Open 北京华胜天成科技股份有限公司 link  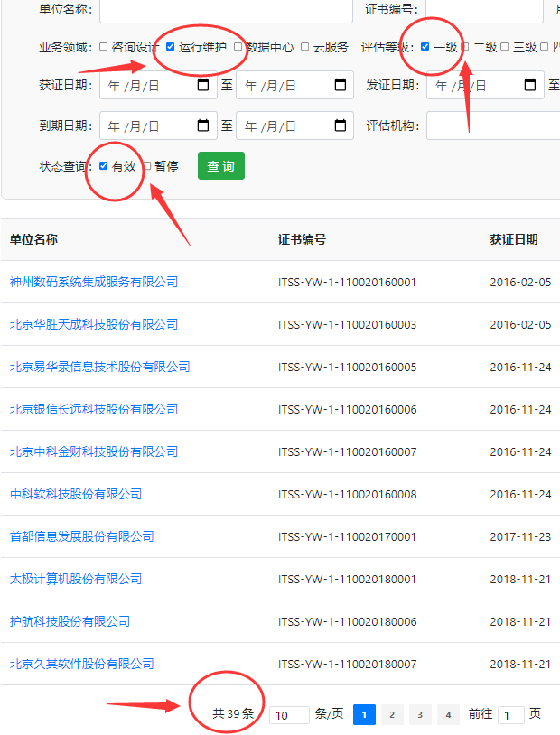coord(94,324)
